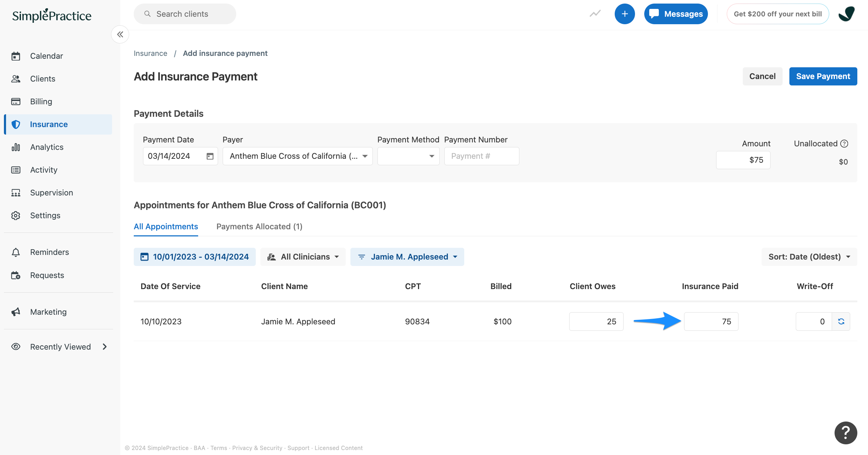Screen dimensions: 868x455
Task: Open date range filter 10/01/2023 - 03/14/2024
Action: point(195,257)
